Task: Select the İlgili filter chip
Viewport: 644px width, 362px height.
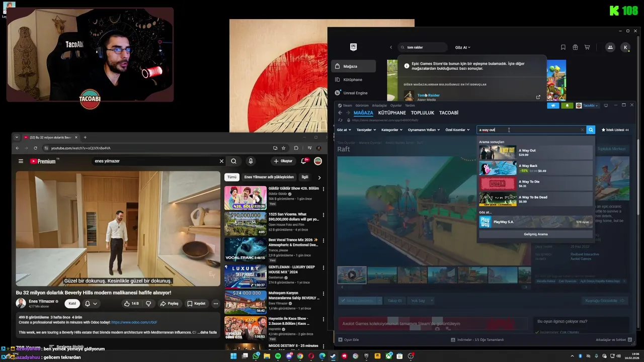Action: pos(305,177)
